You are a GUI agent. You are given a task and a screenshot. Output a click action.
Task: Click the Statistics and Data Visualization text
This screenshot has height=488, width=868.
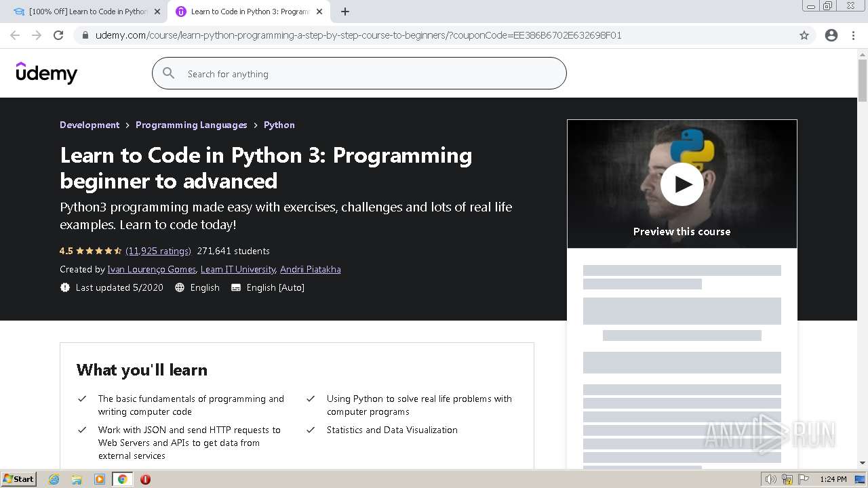point(392,430)
